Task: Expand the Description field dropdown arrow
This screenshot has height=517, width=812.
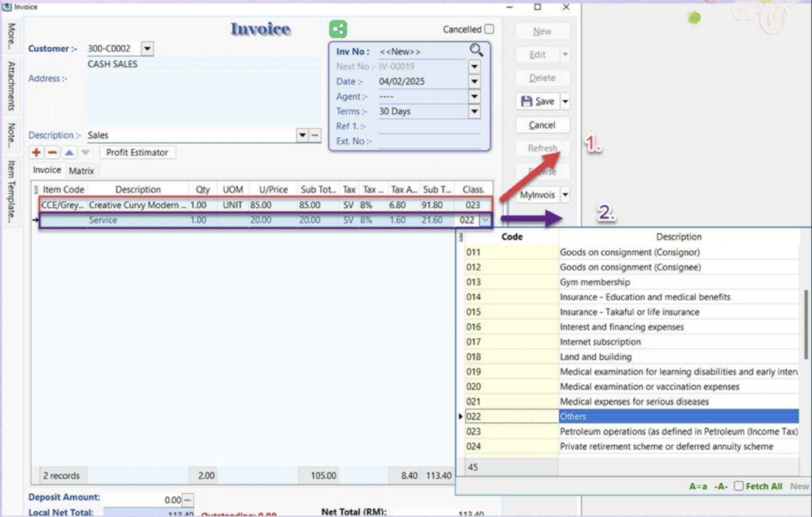Action: (x=302, y=136)
